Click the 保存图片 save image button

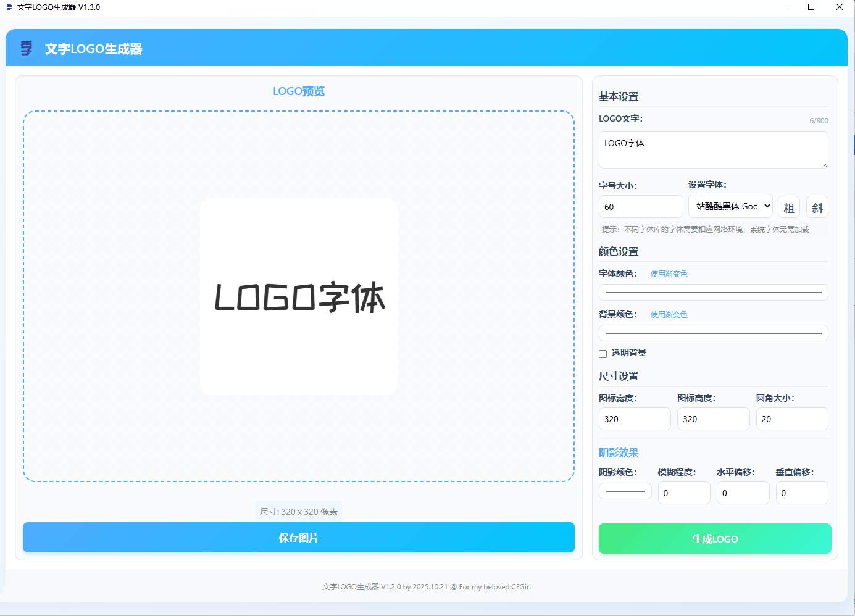click(x=299, y=538)
